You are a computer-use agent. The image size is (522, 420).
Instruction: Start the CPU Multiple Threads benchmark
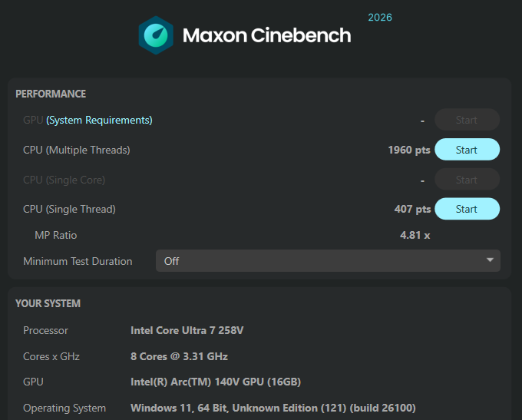pos(467,150)
